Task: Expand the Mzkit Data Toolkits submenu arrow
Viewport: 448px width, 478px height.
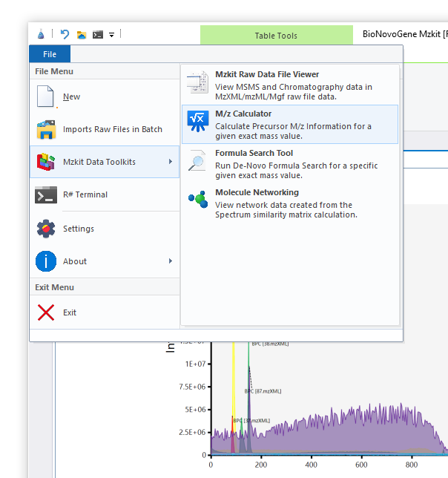Action: pyautogui.click(x=171, y=162)
